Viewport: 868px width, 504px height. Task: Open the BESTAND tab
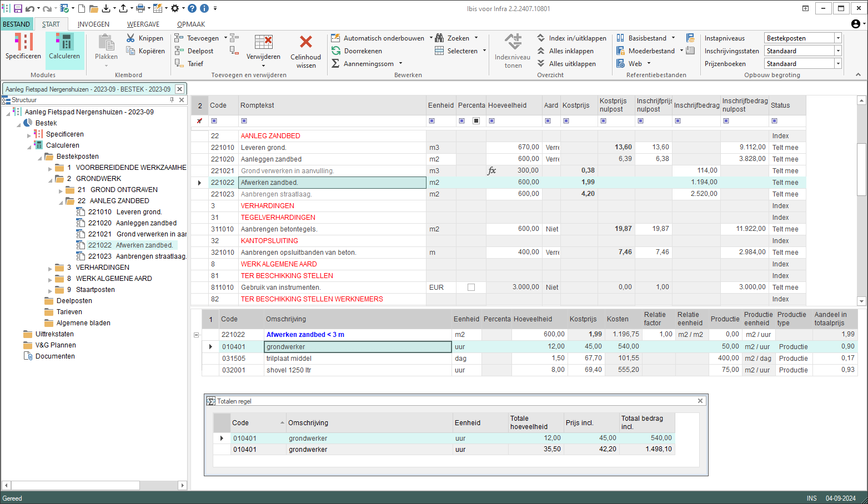[17, 24]
